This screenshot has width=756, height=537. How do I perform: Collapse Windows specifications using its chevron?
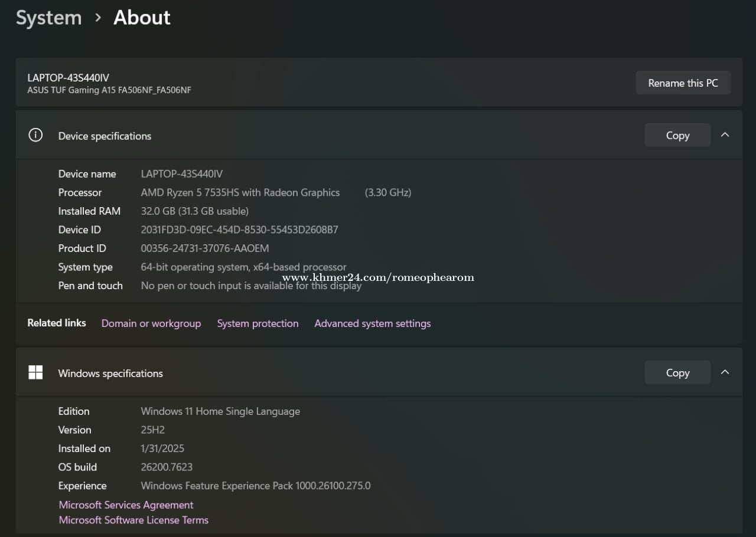(725, 372)
